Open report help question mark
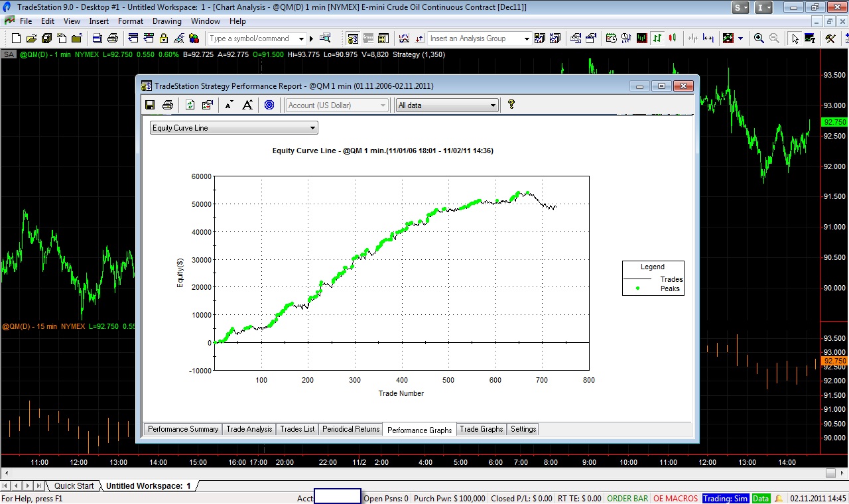Viewport: 849px width, 504px height. (511, 104)
